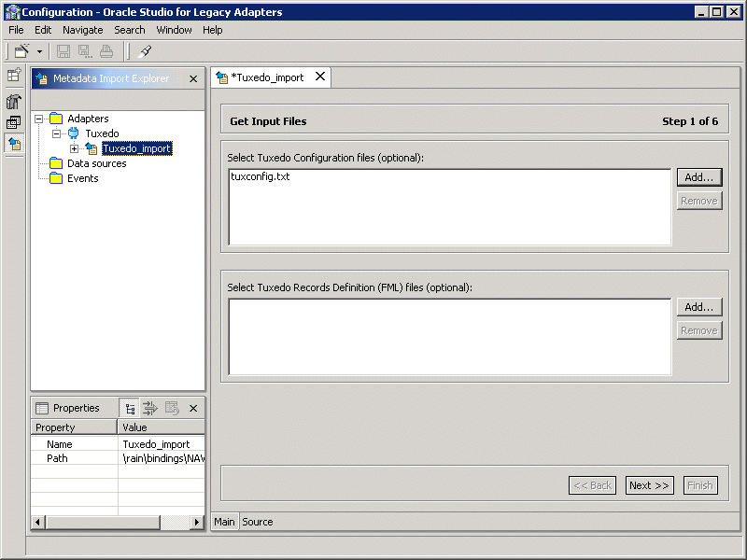Click the Path value starting with \rain\bindings
This screenshot has width=747, height=560.
(163, 458)
